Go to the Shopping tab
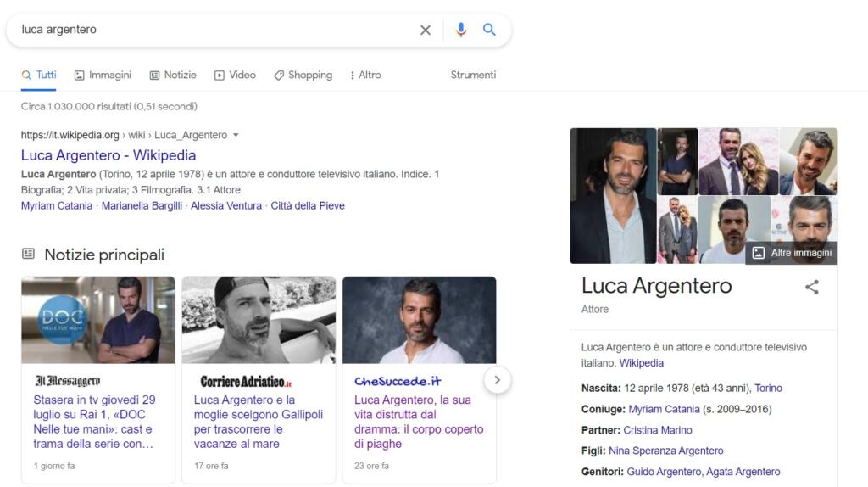 pyautogui.click(x=303, y=75)
